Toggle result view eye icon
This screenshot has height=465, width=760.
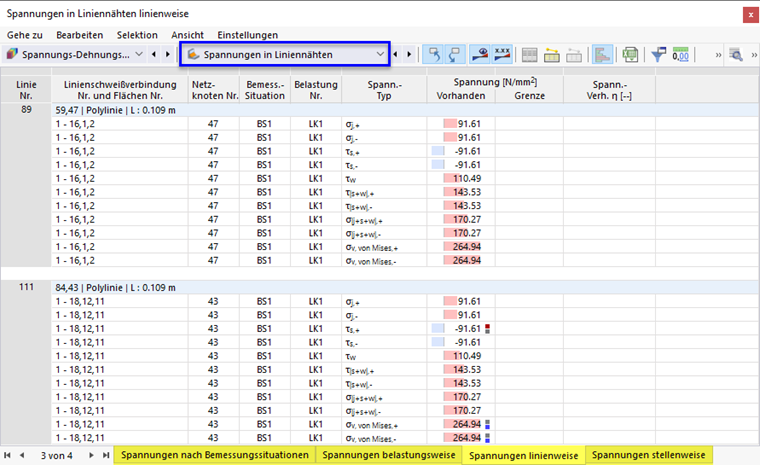[480, 54]
